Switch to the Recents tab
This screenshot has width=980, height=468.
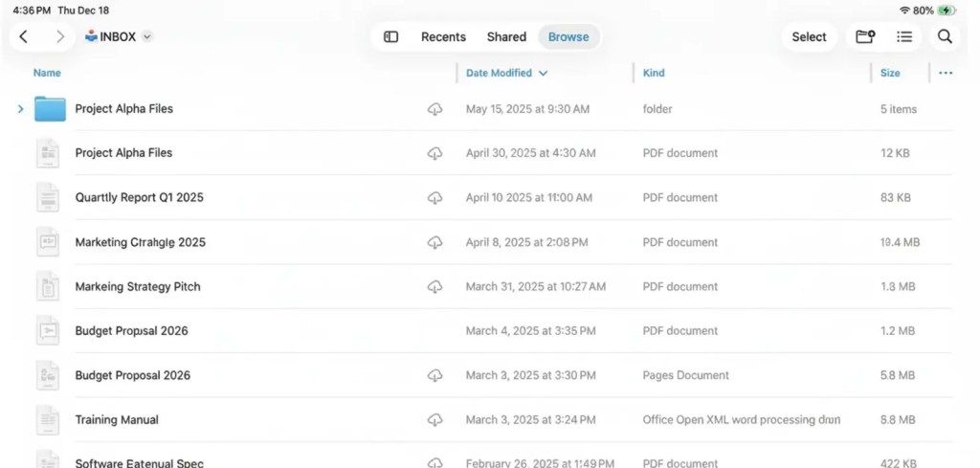click(x=443, y=37)
